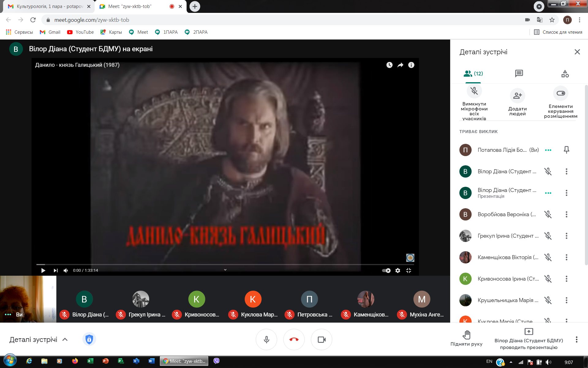Open more options for Воробйова Вероніка
Screen dimensions: 588x368
(x=567, y=214)
